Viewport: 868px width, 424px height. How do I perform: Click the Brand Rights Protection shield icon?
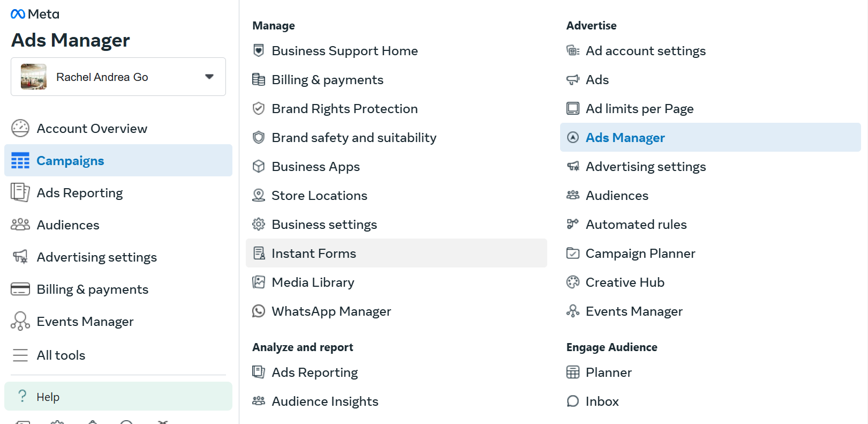tap(259, 108)
